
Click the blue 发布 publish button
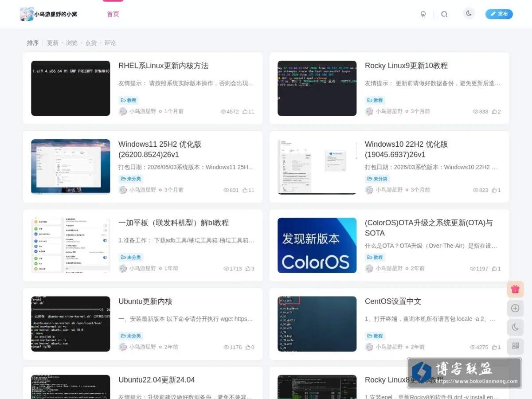[499, 14]
